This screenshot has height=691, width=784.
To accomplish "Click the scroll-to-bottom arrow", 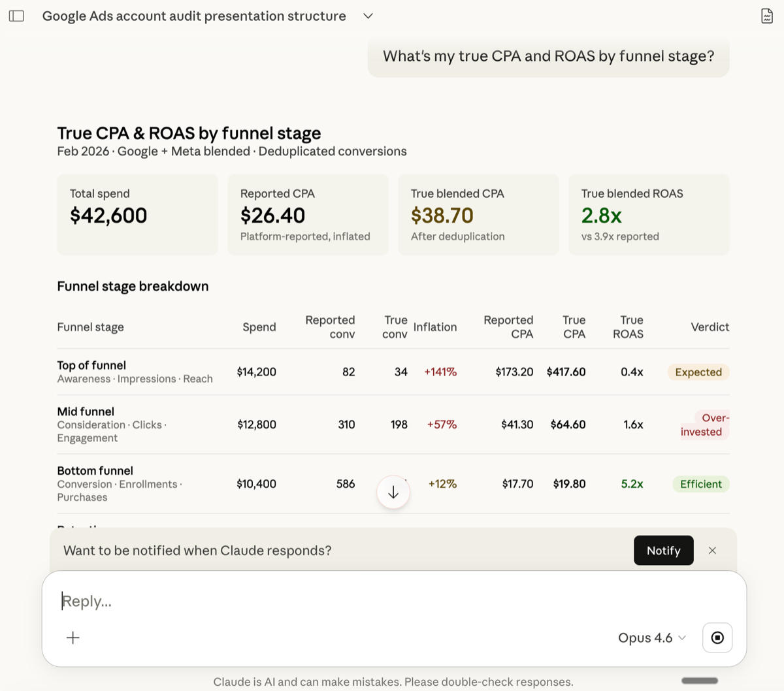I will pos(393,492).
